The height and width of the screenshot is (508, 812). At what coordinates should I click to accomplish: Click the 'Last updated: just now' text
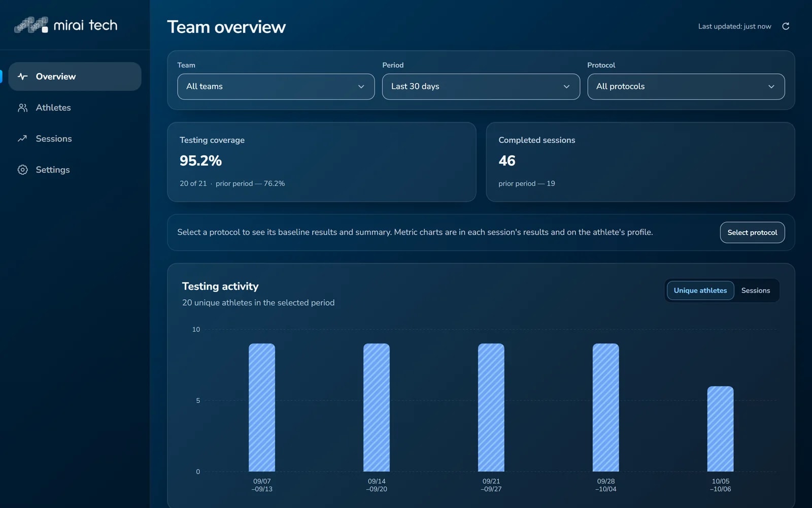click(x=734, y=26)
